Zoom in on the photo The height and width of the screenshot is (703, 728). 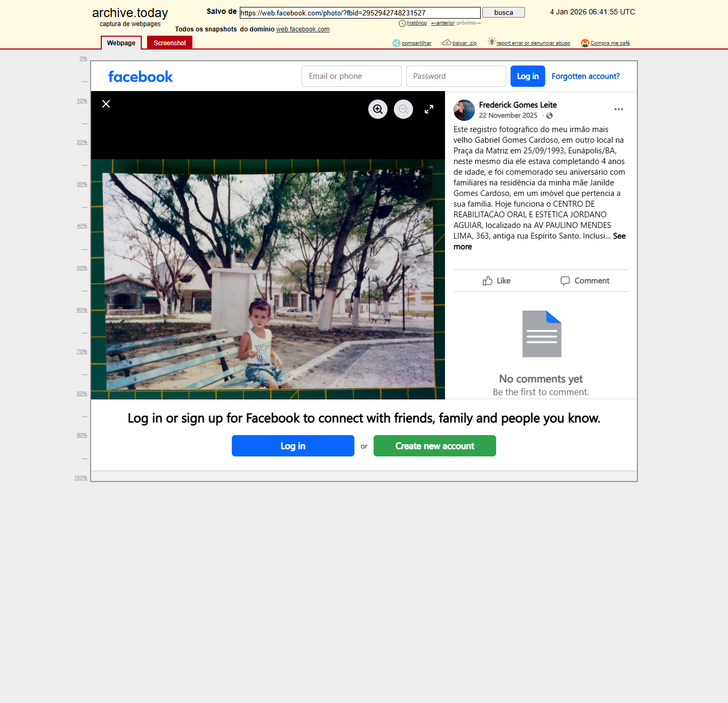(378, 109)
